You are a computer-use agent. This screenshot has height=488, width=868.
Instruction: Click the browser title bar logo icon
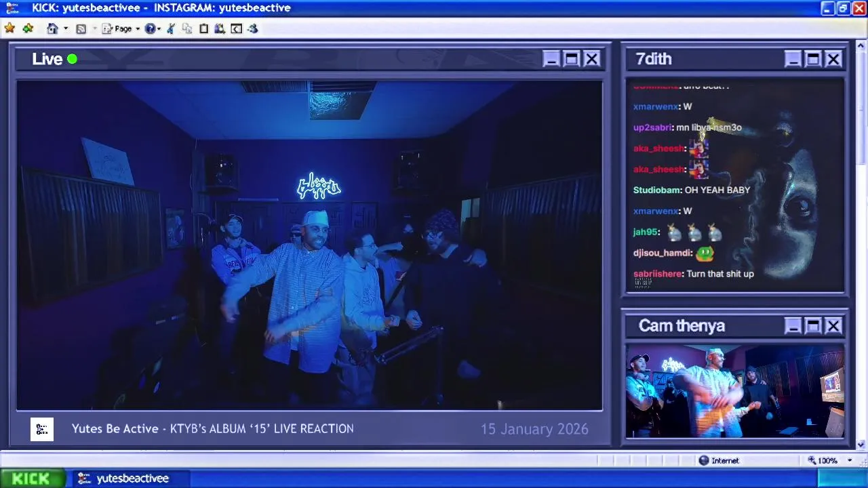pyautogui.click(x=12, y=8)
